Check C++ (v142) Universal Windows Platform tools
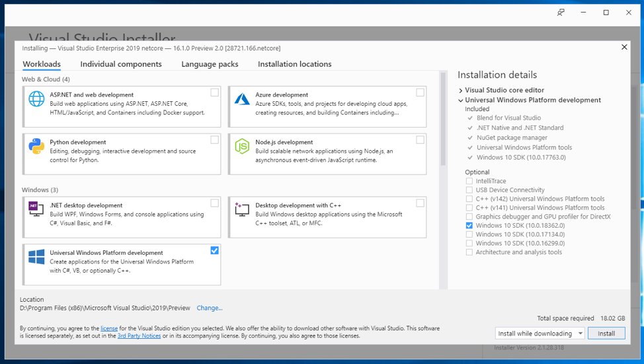Image resolution: width=644 pixels, height=364 pixels. (x=469, y=199)
